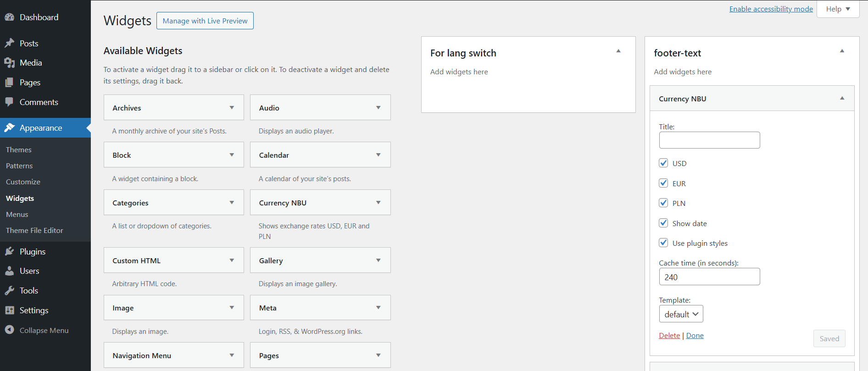Click the Posts pushpin icon
This screenshot has height=371, width=868.
coord(10,43)
